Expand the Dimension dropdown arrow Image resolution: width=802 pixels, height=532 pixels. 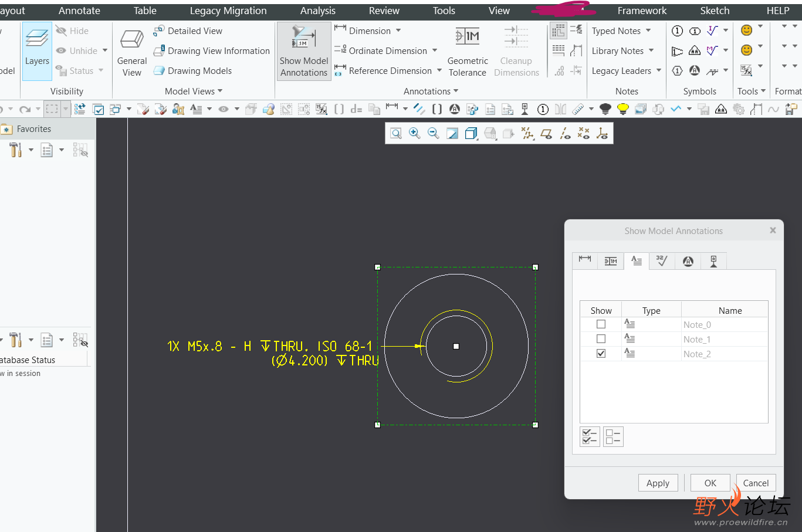(x=398, y=31)
